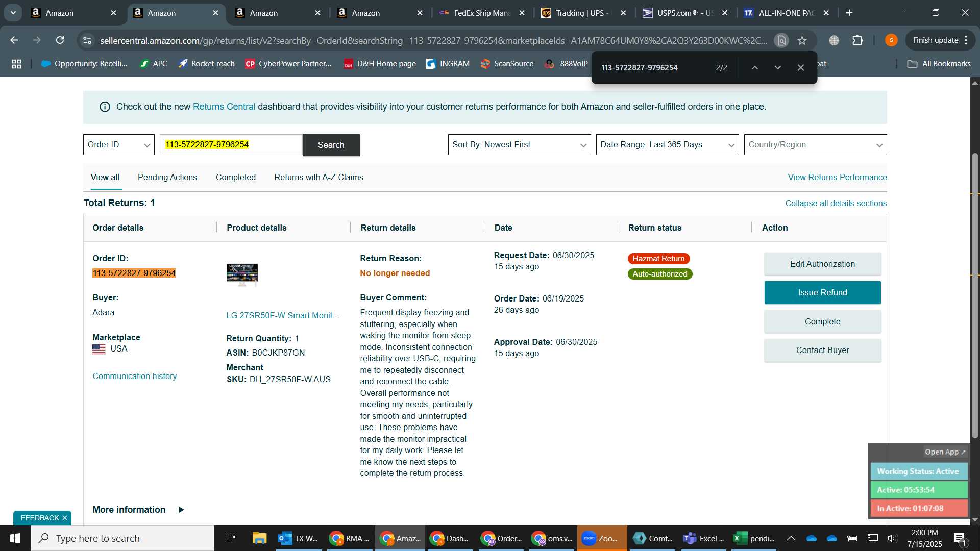The width and height of the screenshot is (980, 551).
Task: Click the browser address bar
Action: [433, 40]
